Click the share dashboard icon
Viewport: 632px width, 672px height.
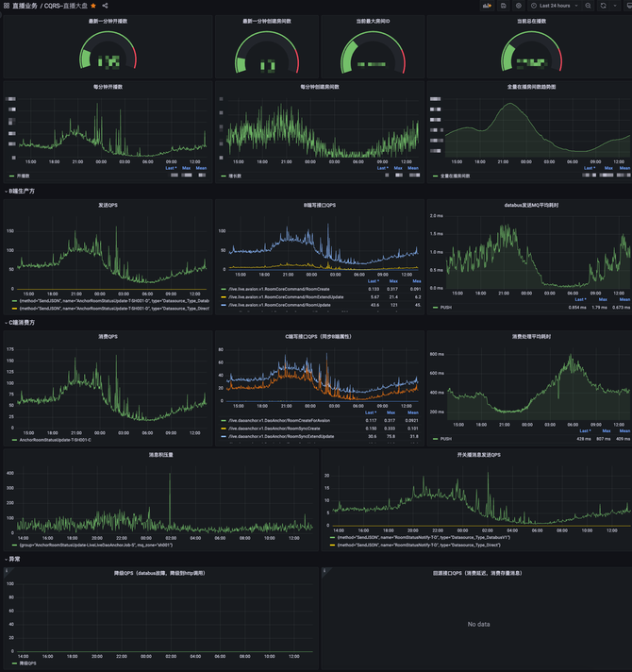[105, 6]
